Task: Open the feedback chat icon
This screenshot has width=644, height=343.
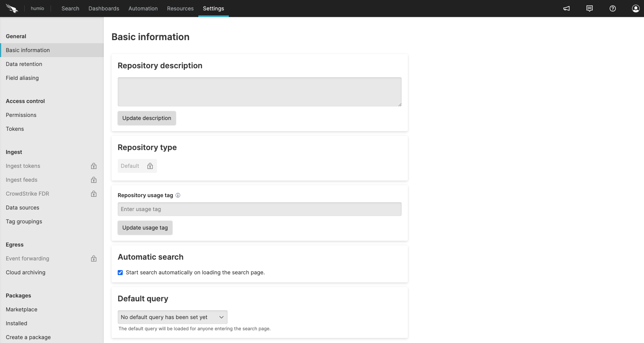Action: coord(590,8)
